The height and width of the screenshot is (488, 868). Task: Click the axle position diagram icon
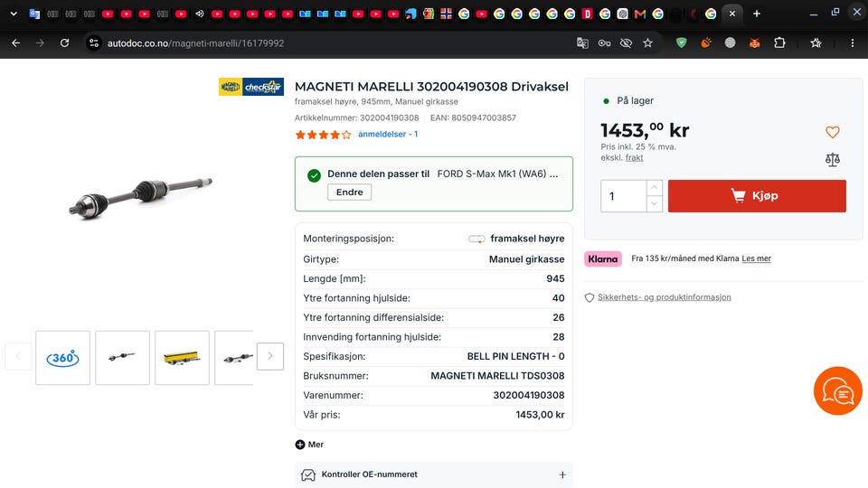coord(476,239)
